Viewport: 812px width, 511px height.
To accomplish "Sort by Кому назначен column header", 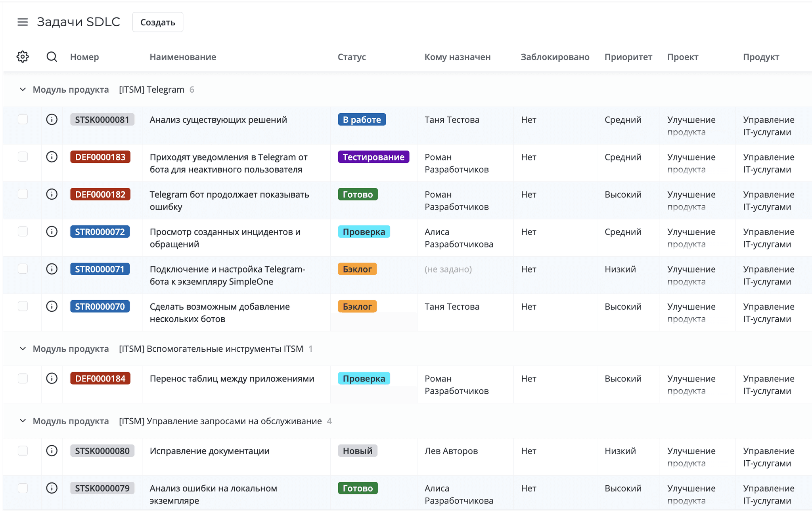I will click(x=458, y=57).
